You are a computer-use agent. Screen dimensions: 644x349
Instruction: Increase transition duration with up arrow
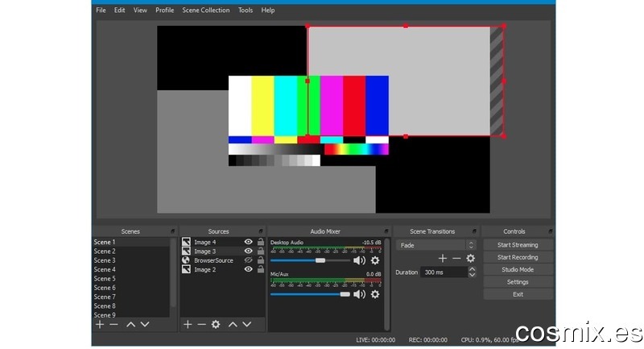coord(473,269)
